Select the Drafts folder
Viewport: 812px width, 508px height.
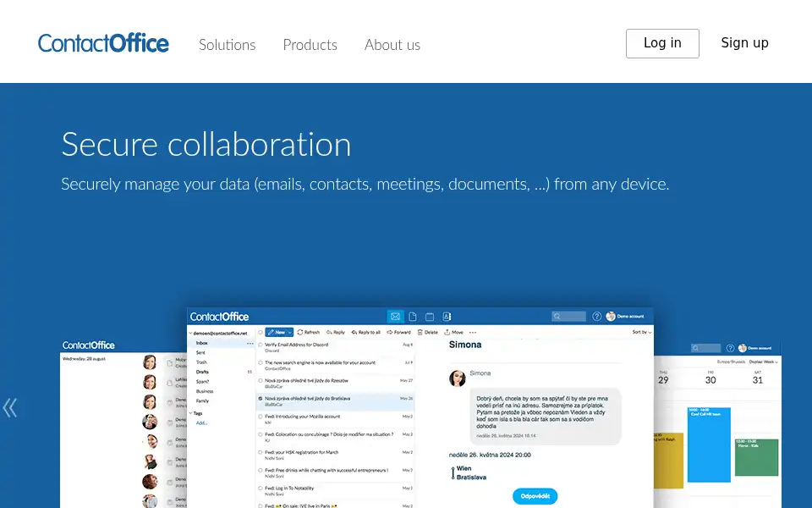click(x=202, y=372)
